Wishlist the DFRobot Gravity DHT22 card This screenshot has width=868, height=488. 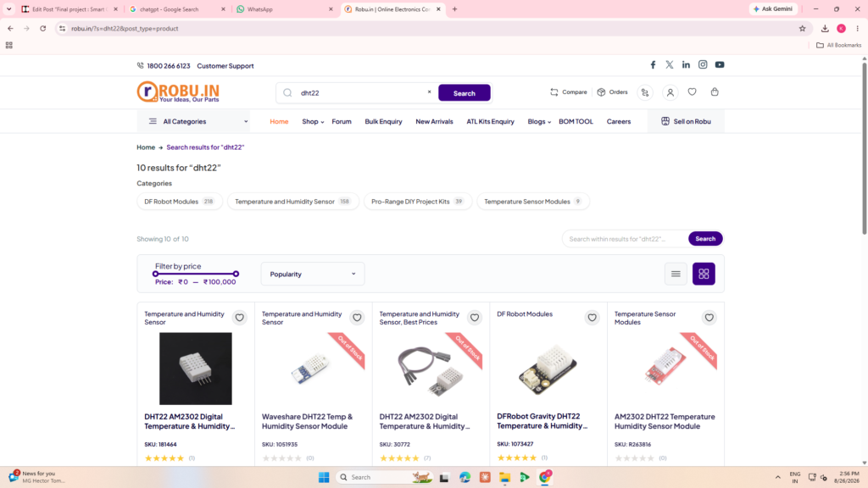(x=592, y=318)
